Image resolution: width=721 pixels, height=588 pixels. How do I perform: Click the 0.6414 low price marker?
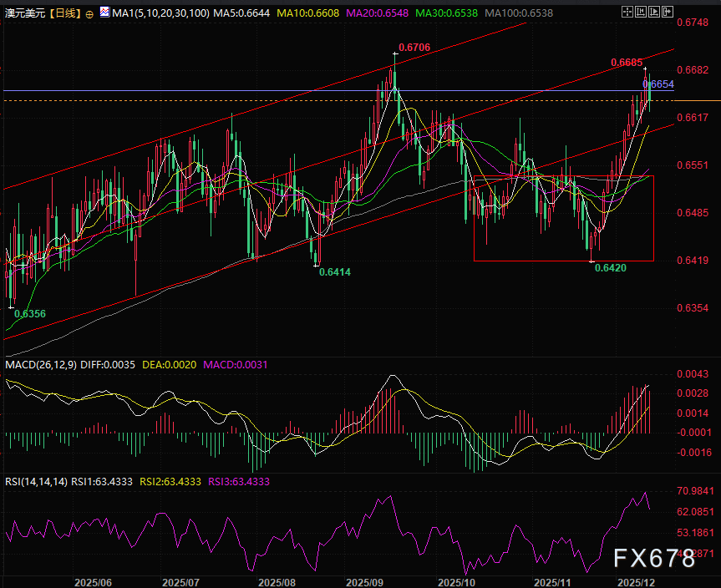(x=335, y=272)
